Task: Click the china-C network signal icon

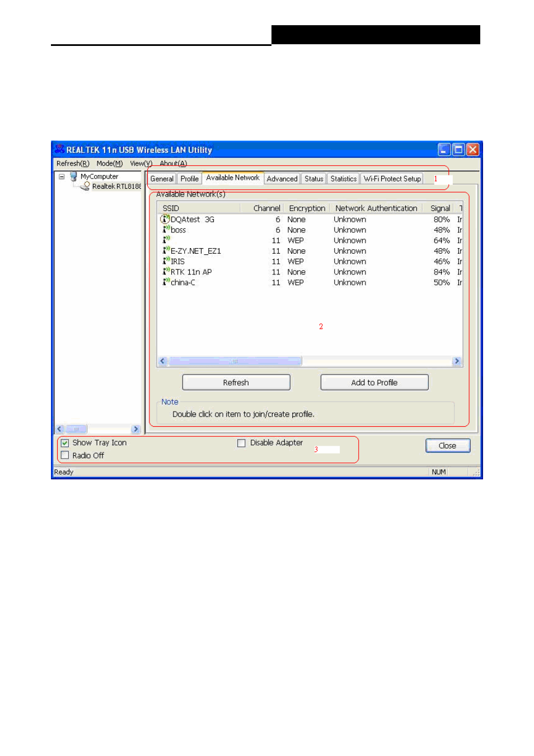Action: 166,282
